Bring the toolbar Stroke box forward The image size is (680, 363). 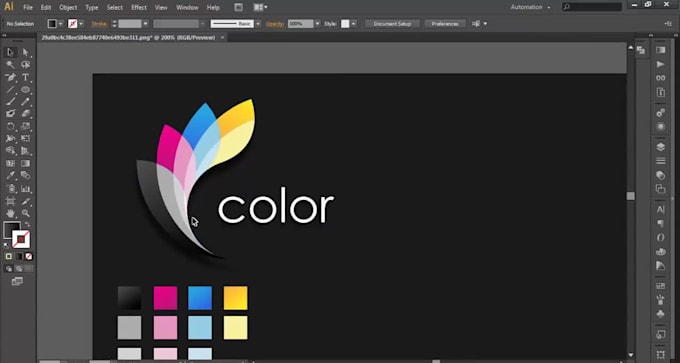tap(21, 239)
